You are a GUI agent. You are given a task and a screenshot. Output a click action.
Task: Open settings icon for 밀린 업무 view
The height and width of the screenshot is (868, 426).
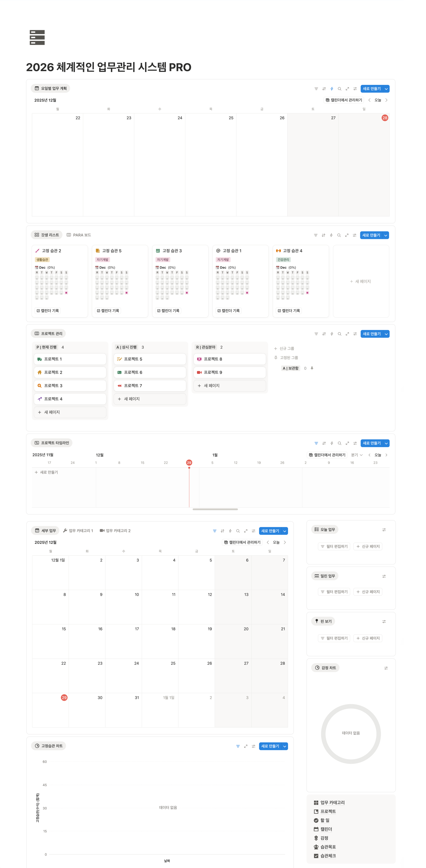(384, 576)
